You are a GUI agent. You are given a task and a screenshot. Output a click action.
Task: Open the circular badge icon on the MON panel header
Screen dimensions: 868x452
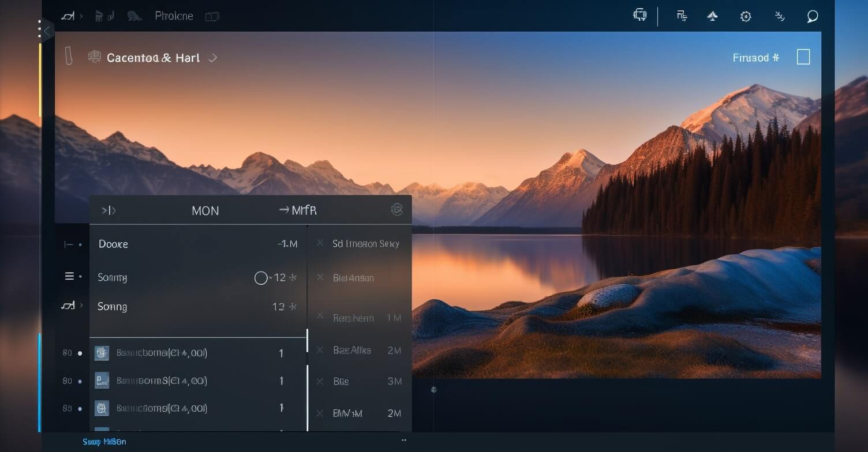click(397, 209)
